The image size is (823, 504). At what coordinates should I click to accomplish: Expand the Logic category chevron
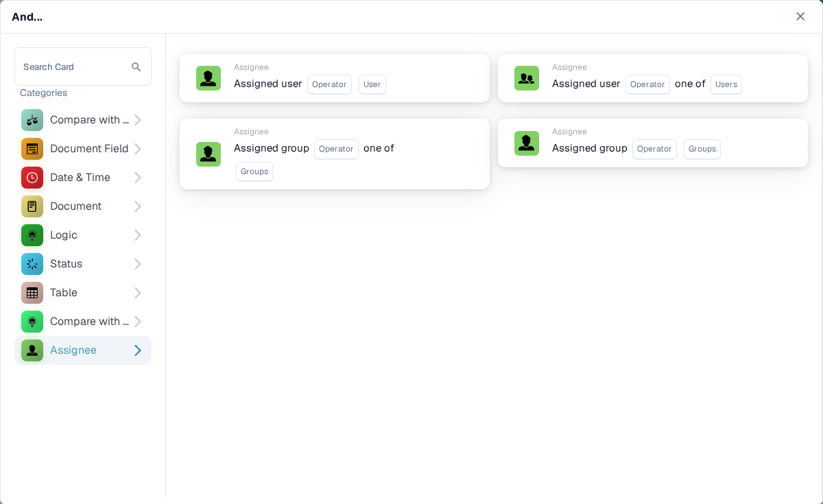coord(137,235)
